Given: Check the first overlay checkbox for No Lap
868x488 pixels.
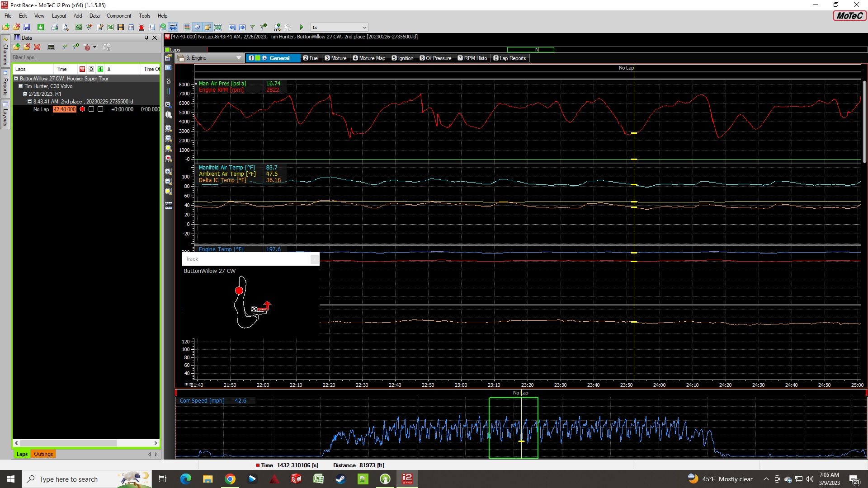Looking at the screenshot, I should (x=91, y=109).
